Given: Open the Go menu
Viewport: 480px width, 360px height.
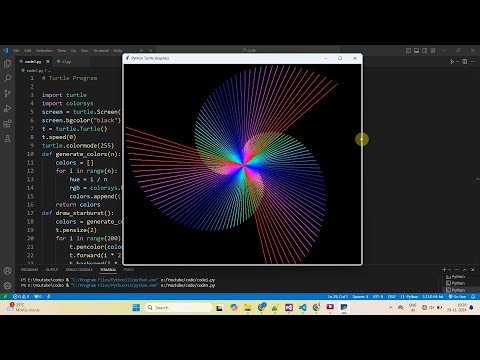Looking at the screenshot, I should point(74,50).
